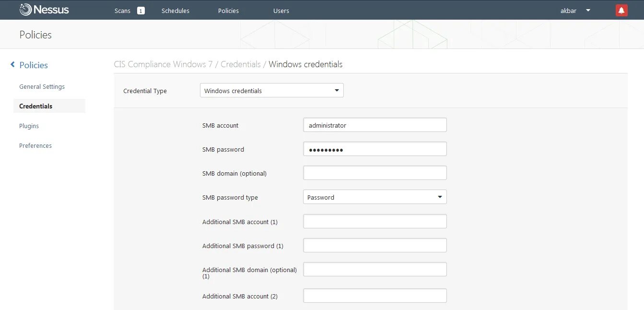Viewport: 644px width, 310px height.
Task: Click the Nessus logo
Action: [x=44, y=10]
